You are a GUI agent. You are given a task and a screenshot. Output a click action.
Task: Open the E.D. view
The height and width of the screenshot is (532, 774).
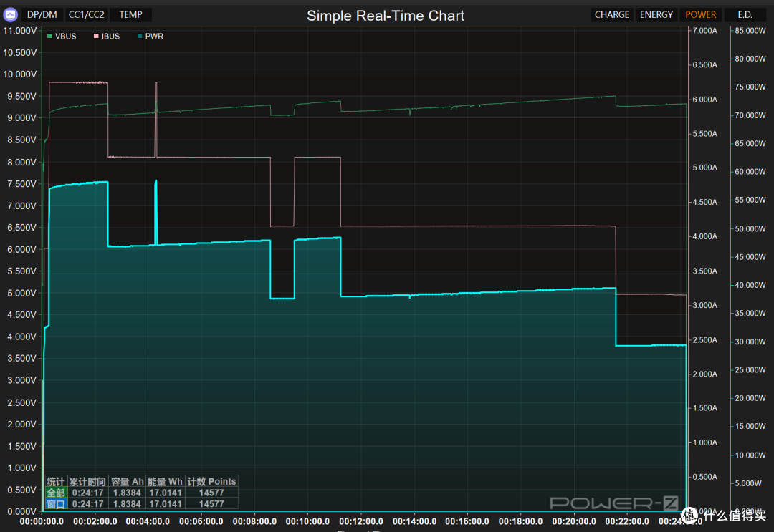click(x=745, y=15)
